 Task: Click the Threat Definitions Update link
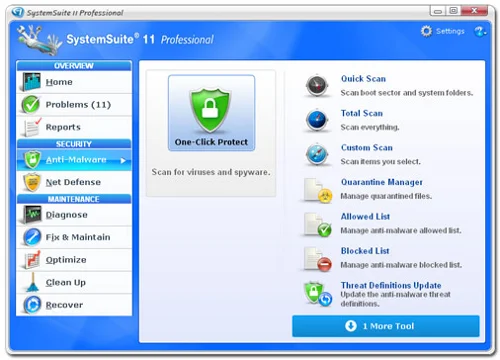tap(391, 285)
